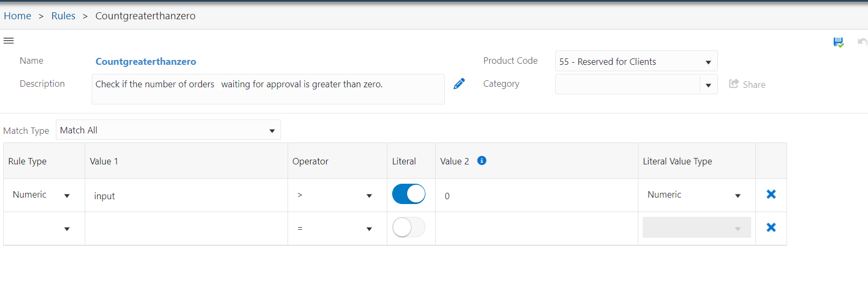Open the hamburger menu icon
The width and height of the screenshot is (868, 301).
coord(9,41)
